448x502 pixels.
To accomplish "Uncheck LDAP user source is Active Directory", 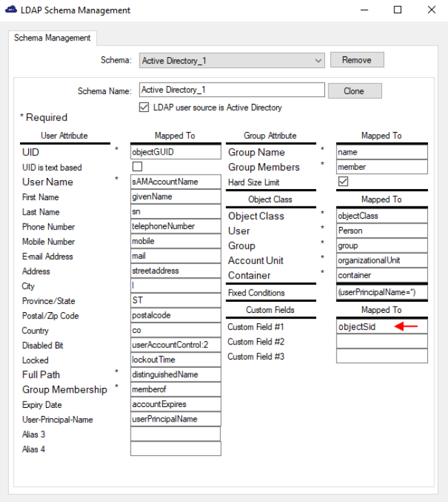I will pyautogui.click(x=144, y=107).
